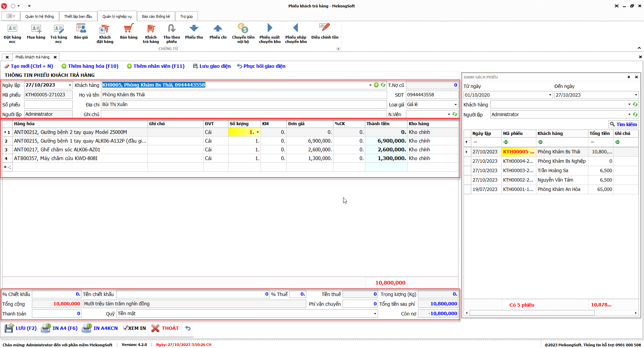644x348 pixels.
Task: Click the Điều chỉnh tồn icon
Action: tap(324, 32)
